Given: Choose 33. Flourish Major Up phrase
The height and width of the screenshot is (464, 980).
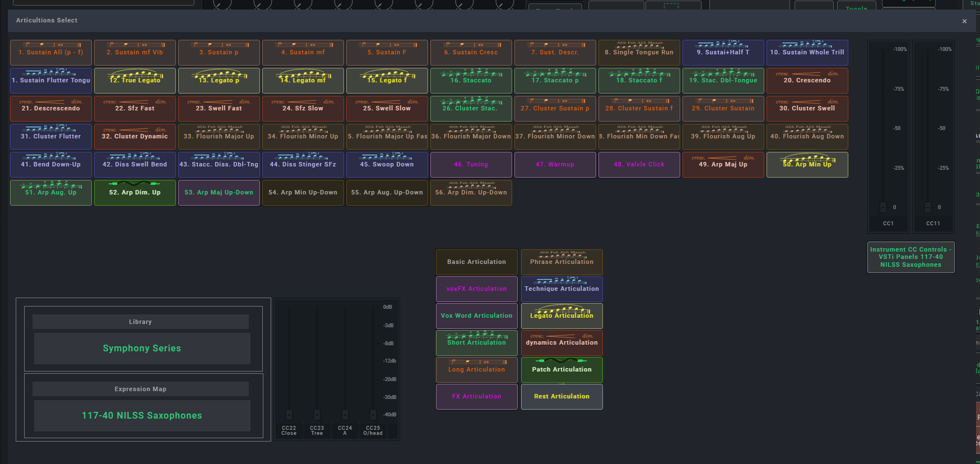Looking at the screenshot, I should click(219, 137).
